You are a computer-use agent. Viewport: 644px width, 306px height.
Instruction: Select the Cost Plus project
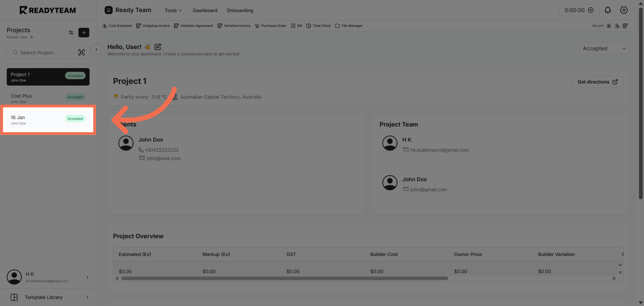[x=48, y=98]
